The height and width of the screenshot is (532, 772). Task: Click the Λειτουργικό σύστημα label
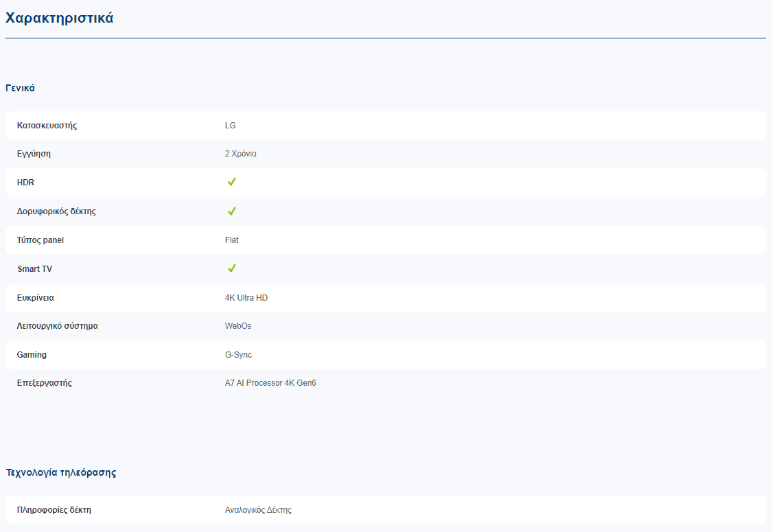[x=57, y=325]
